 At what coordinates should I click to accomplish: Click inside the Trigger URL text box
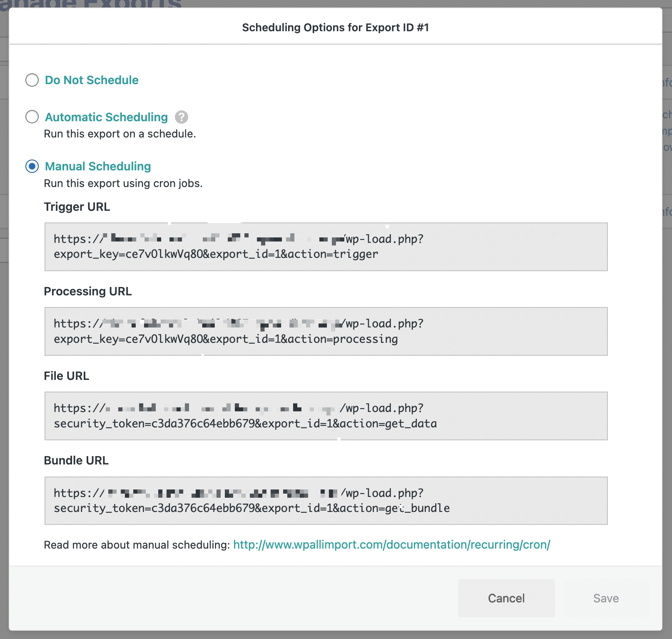pyautogui.click(x=326, y=247)
